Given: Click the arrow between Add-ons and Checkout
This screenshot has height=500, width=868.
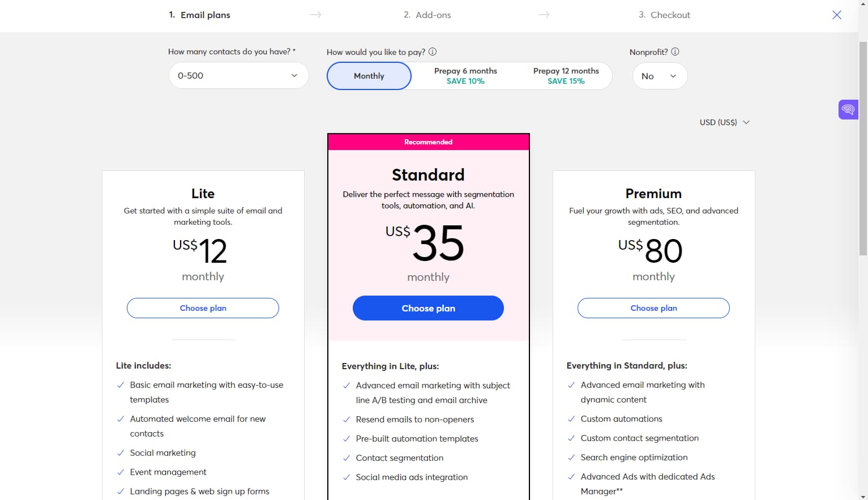Looking at the screenshot, I should pos(544,15).
